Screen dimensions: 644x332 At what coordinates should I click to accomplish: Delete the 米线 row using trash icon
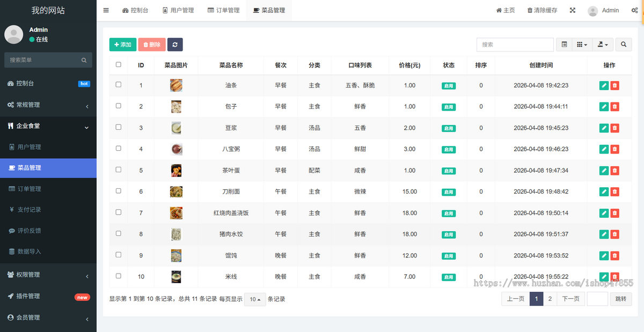pos(614,277)
